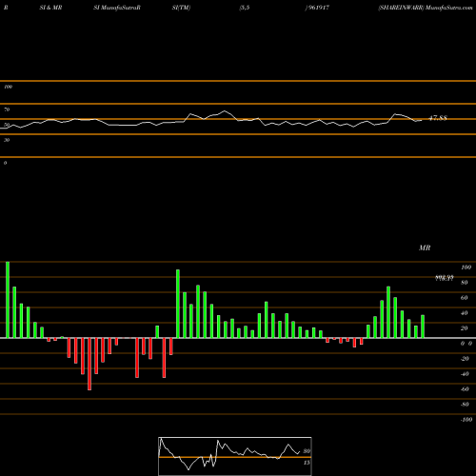Viewport: 476px width, 476px height.
Task: Click the -60 label on MR scale
Action: coord(465,389)
